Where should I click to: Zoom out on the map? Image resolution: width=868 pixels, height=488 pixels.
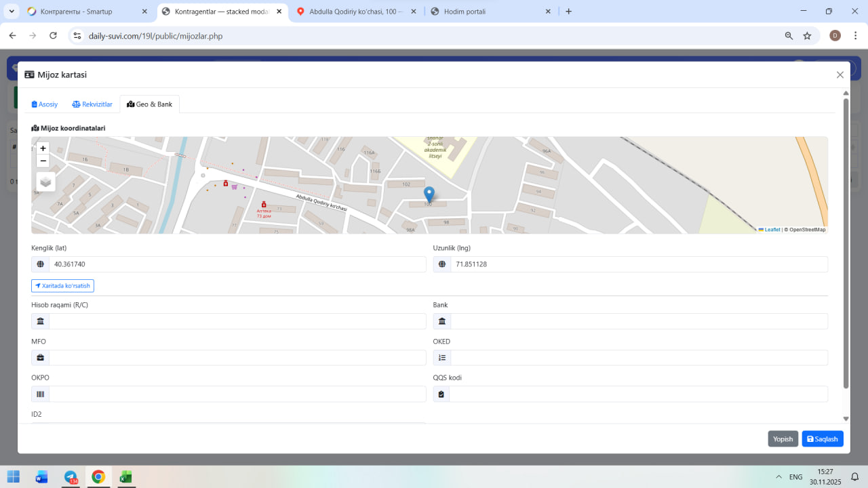(x=43, y=161)
